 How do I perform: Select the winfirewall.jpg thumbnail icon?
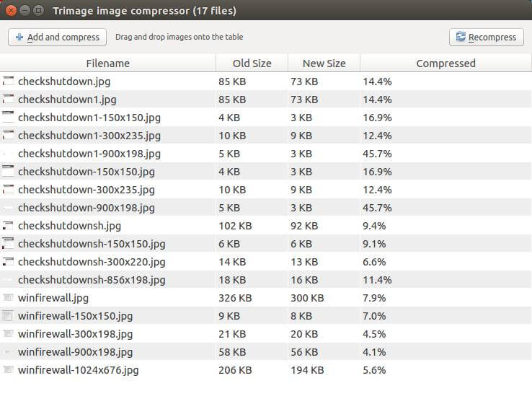(x=8, y=298)
